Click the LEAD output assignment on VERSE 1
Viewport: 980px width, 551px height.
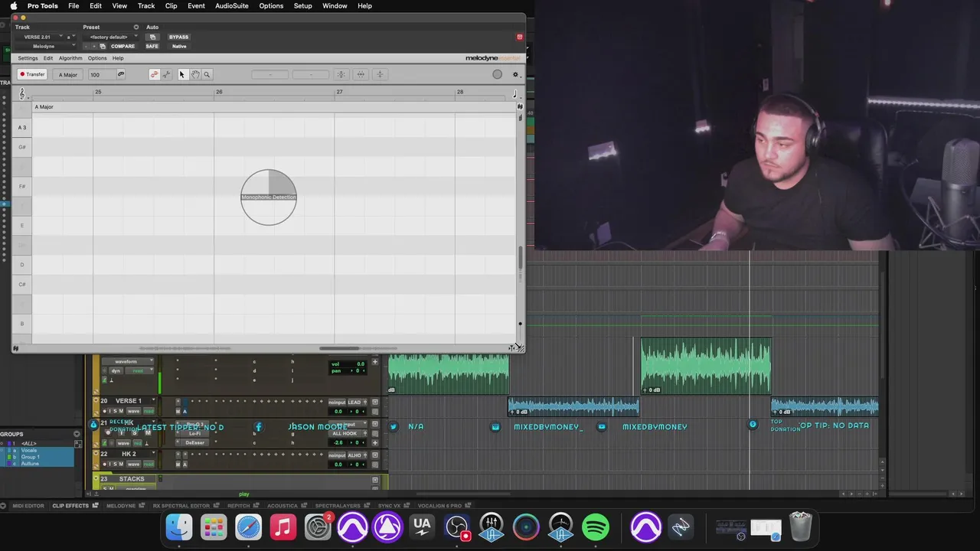[x=355, y=402]
